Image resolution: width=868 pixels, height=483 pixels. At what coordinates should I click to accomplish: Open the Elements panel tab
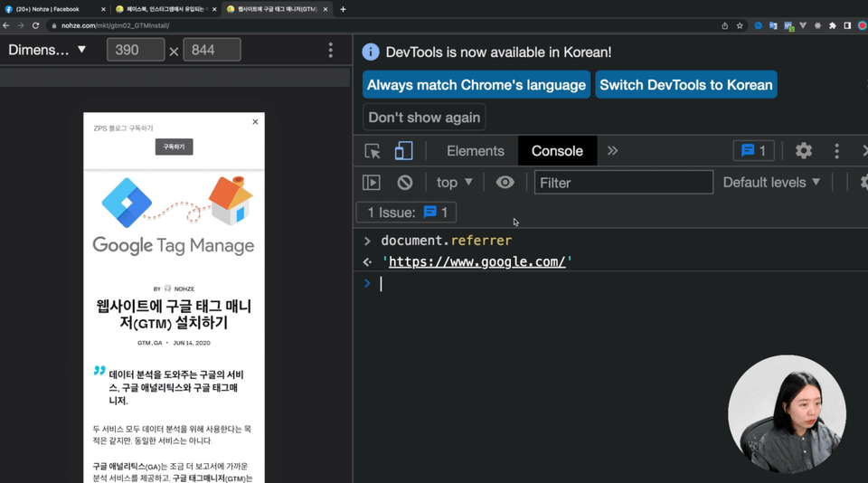pyautogui.click(x=476, y=151)
